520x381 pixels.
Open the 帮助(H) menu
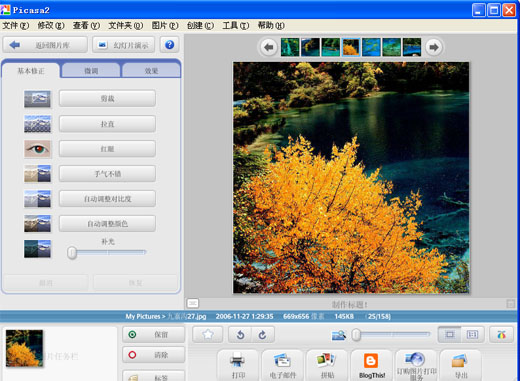271,25
